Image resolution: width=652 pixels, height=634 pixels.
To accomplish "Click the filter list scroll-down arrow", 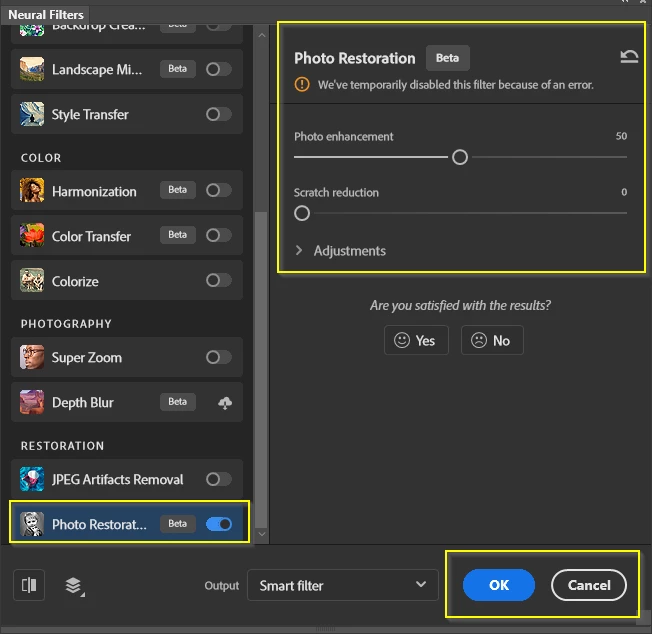I will click(x=262, y=534).
